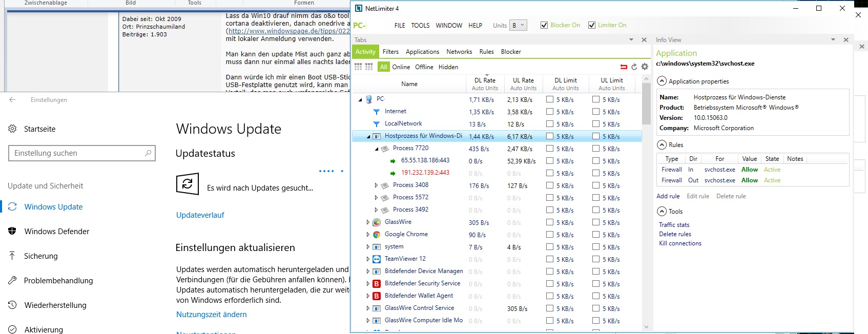
Task: Click green arrow icon beside 65.55.138.186:443
Action: coord(393,161)
